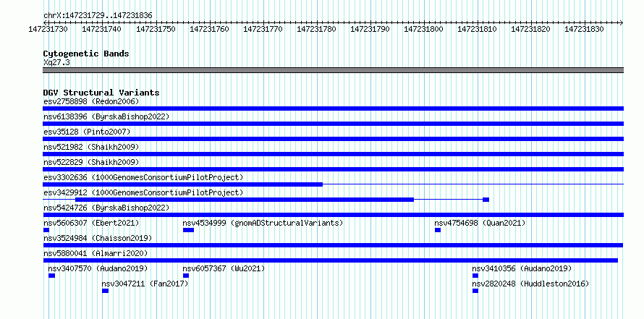Click the small end block of esv3429912

(x=486, y=200)
